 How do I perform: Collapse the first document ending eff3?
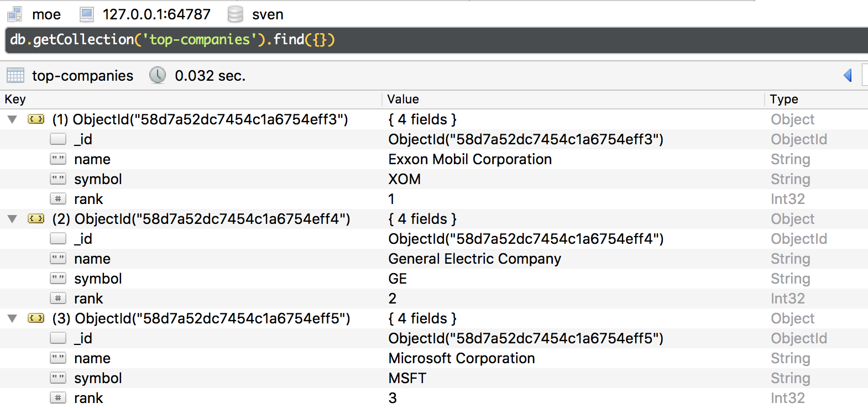pos(12,119)
